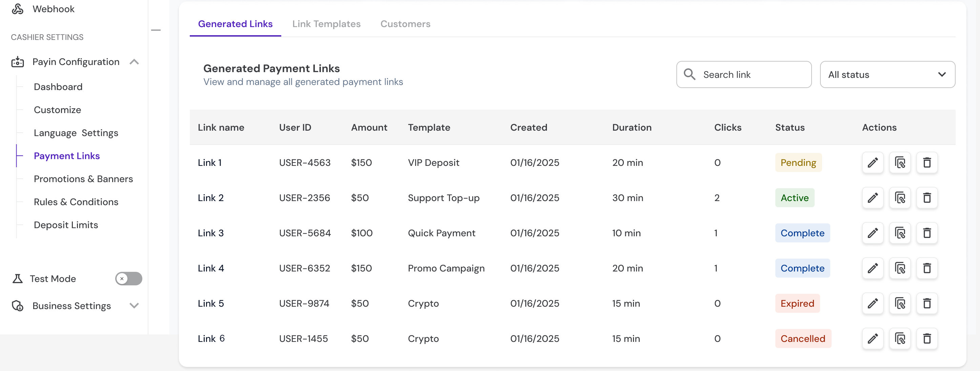Viewport: 980px width, 371px height.
Task: Click the Promo Campaign template cell
Action: 446,268
